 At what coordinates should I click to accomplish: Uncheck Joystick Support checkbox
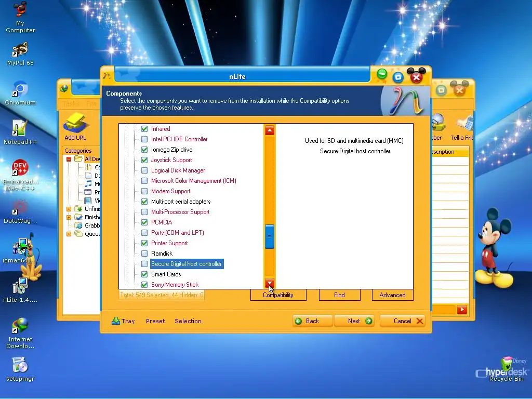click(x=144, y=160)
